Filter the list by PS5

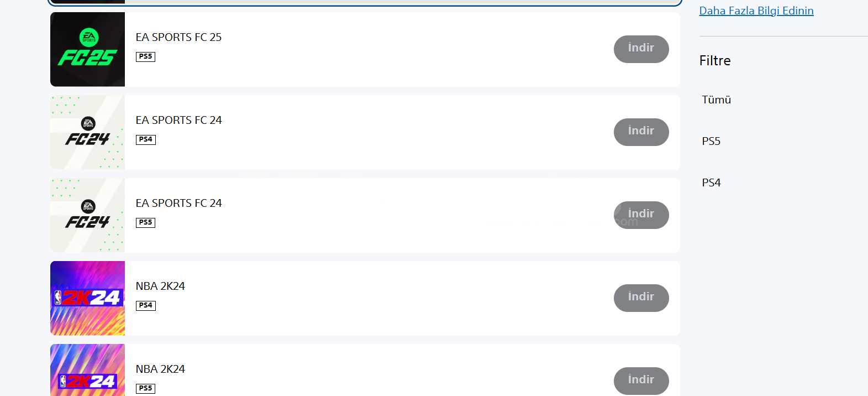click(711, 141)
